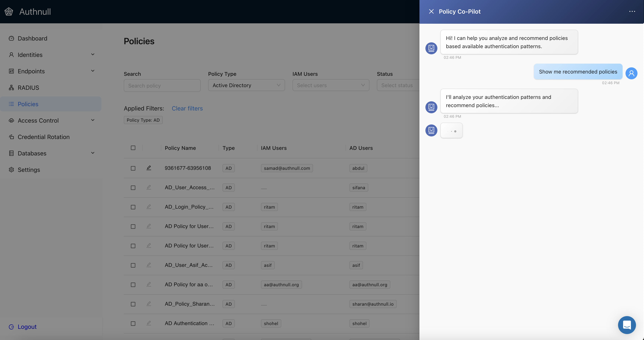
Task: Open Policy Co-Pilot three-dot options menu
Action: 632,12
